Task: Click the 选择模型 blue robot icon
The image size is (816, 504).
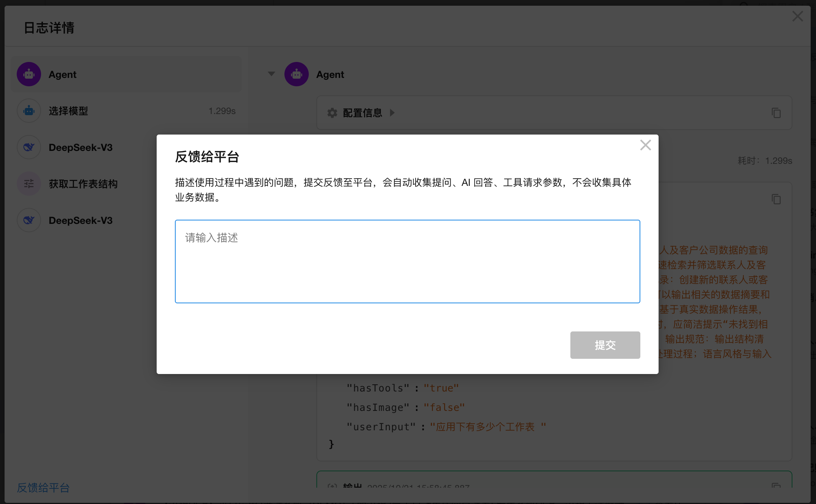Action: pos(29,111)
